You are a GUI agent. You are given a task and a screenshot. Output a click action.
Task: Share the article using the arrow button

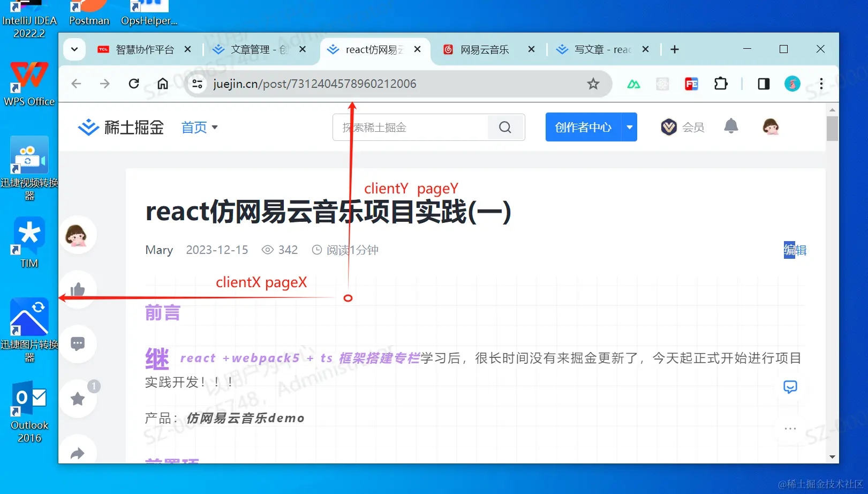[x=78, y=453]
